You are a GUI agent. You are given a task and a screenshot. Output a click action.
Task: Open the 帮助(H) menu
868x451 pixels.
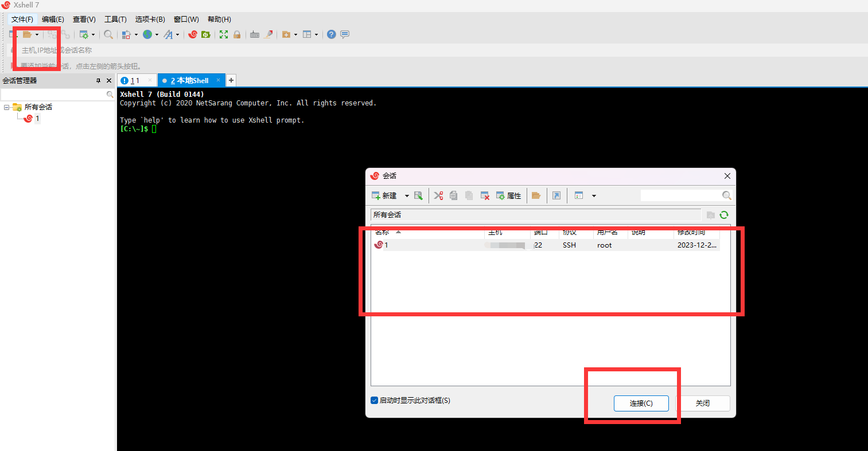219,19
